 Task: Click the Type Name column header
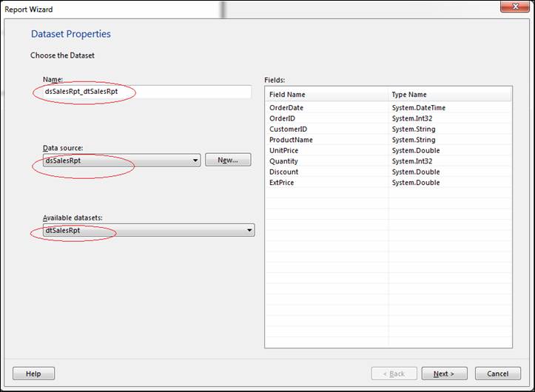coord(450,95)
